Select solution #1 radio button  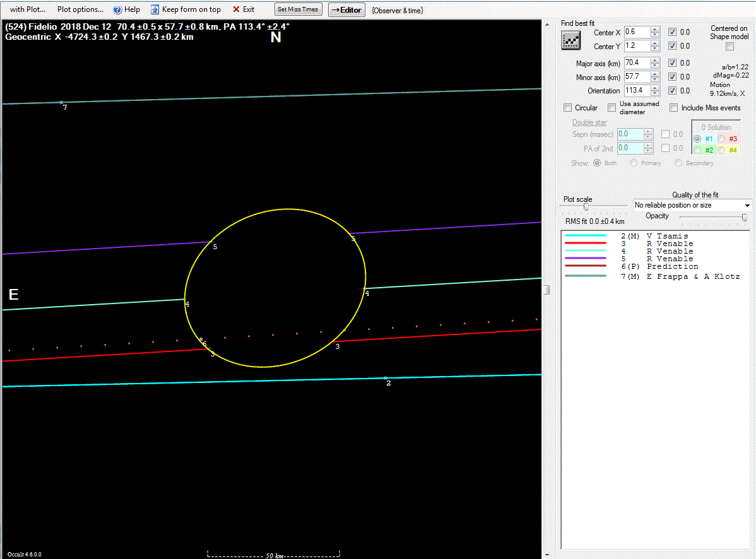click(697, 139)
